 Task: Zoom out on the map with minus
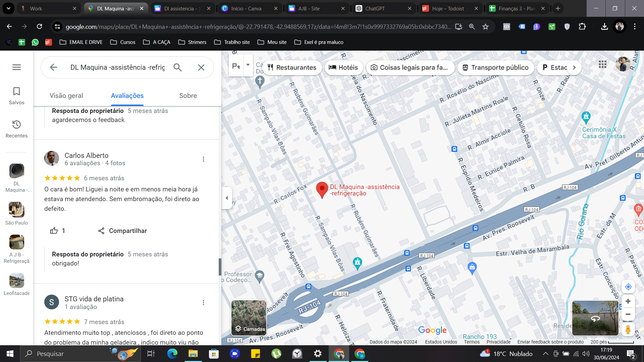(628, 314)
